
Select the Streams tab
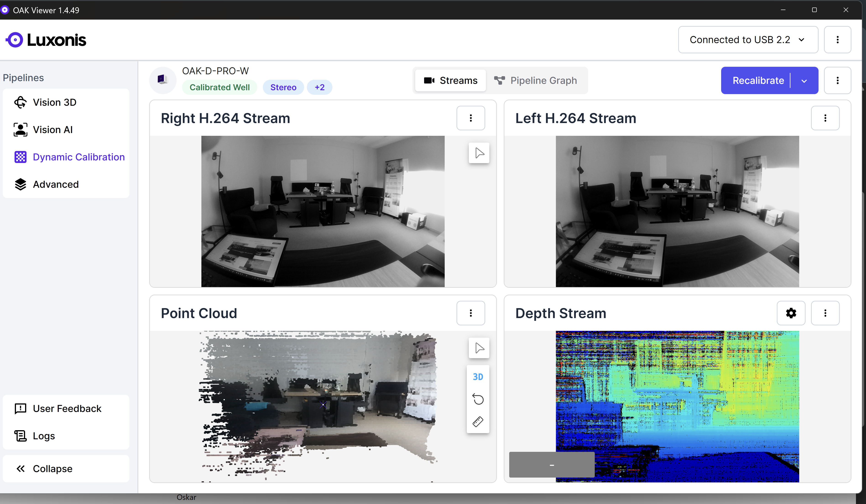coord(451,80)
